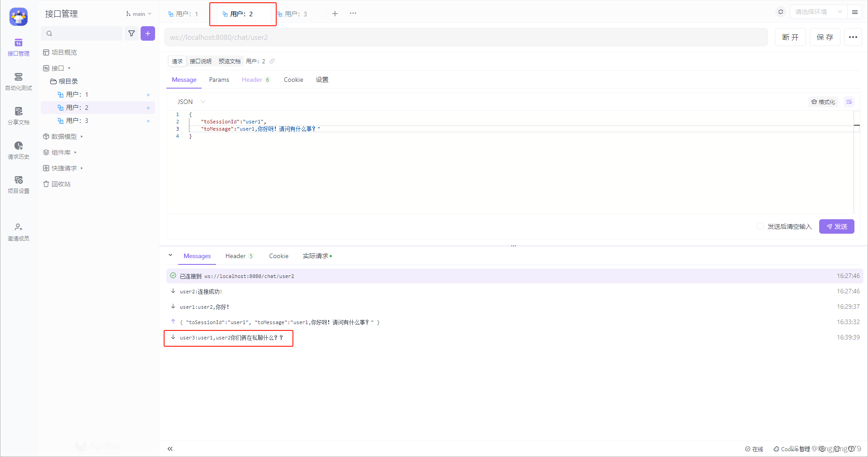Expand 接口 section arrow
This screenshot has width=868, height=457.
(x=69, y=68)
